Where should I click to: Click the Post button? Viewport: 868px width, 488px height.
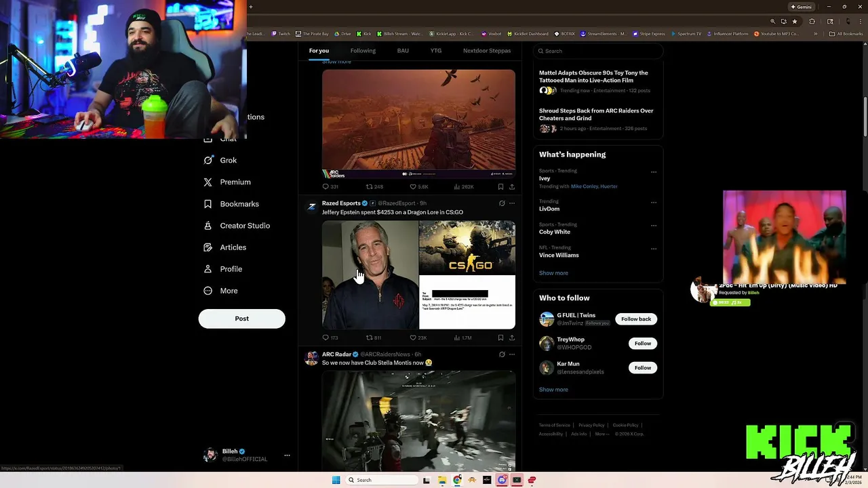(241, 319)
